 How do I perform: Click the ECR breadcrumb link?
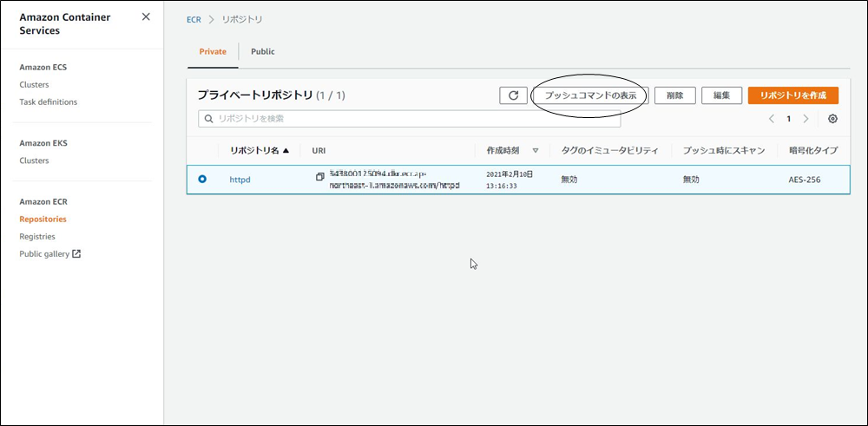194,19
